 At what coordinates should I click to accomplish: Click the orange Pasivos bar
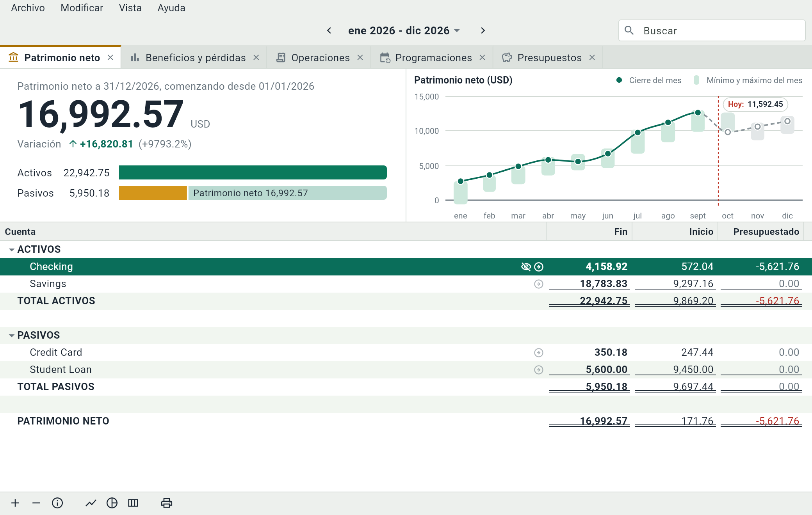pyautogui.click(x=153, y=193)
